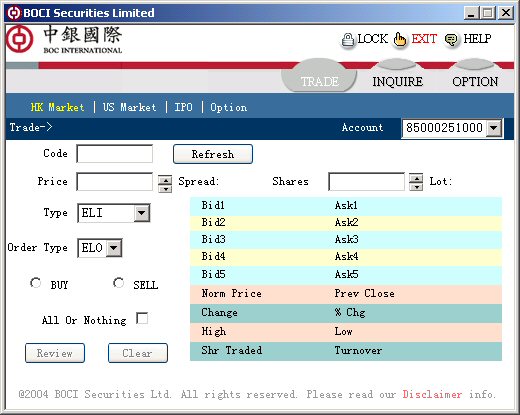Click the BOC International logo
Image resolution: width=520 pixels, height=415 pixels.
point(64,40)
